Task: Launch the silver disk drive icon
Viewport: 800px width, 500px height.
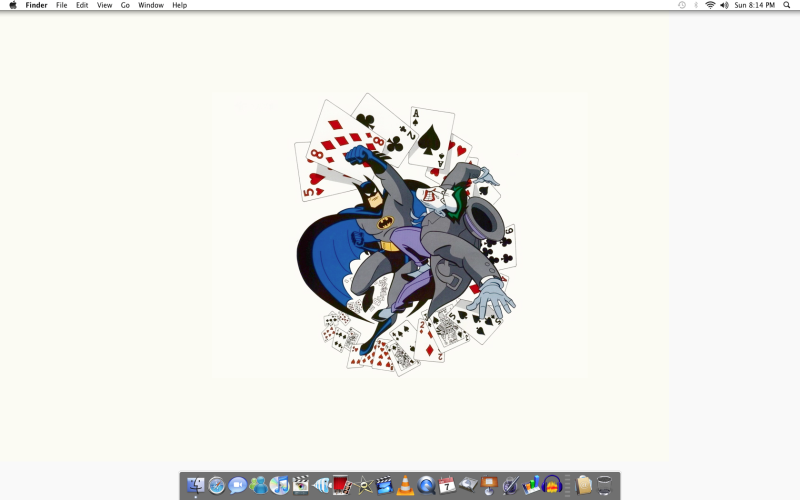Action: [x=468, y=484]
